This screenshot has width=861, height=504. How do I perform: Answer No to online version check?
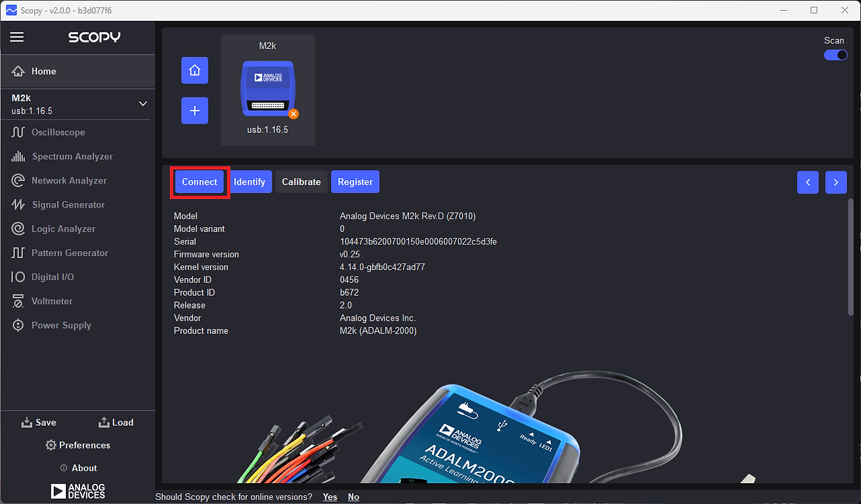tap(353, 497)
